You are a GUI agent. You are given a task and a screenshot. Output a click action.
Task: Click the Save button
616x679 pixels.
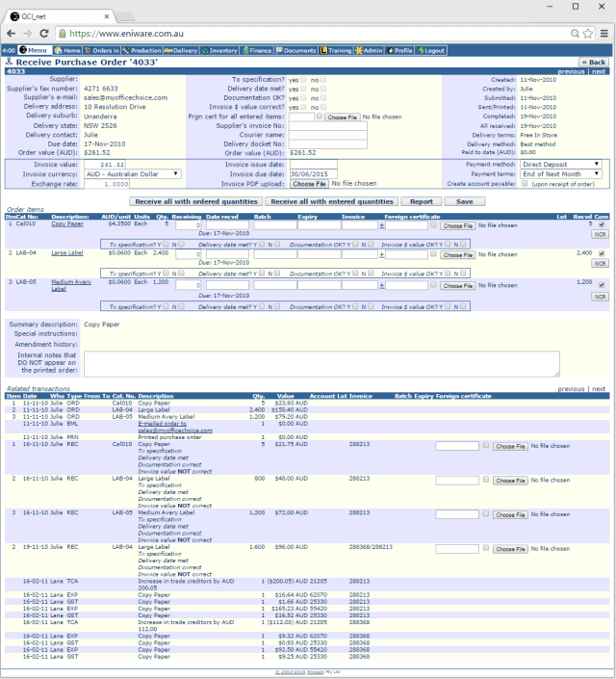465,201
